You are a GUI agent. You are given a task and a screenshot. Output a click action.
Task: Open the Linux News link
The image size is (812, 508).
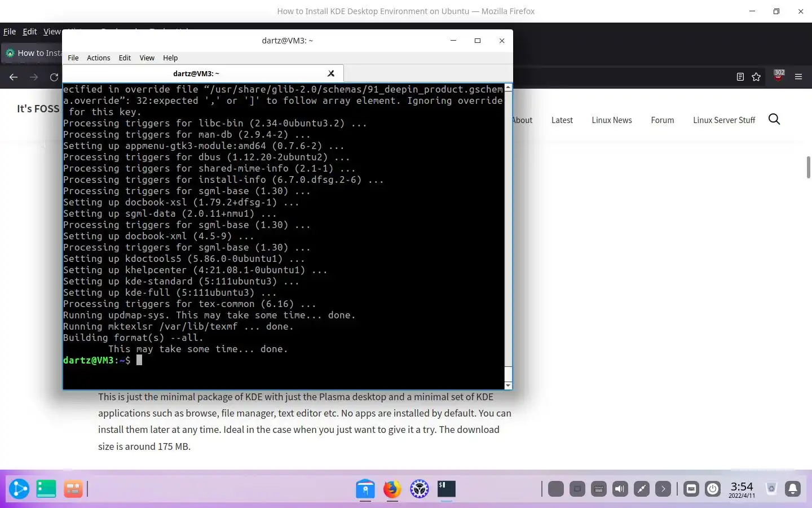[x=612, y=120]
